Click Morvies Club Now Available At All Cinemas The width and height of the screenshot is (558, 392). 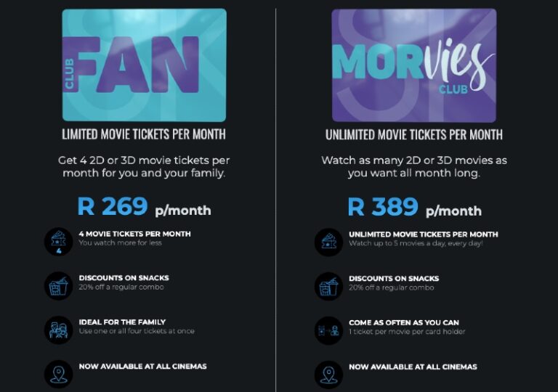click(413, 367)
